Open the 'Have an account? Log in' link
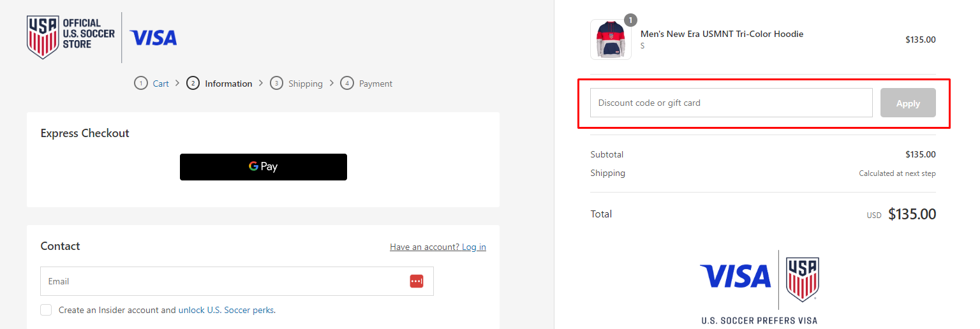The height and width of the screenshot is (329, 980). pos(438,247)
